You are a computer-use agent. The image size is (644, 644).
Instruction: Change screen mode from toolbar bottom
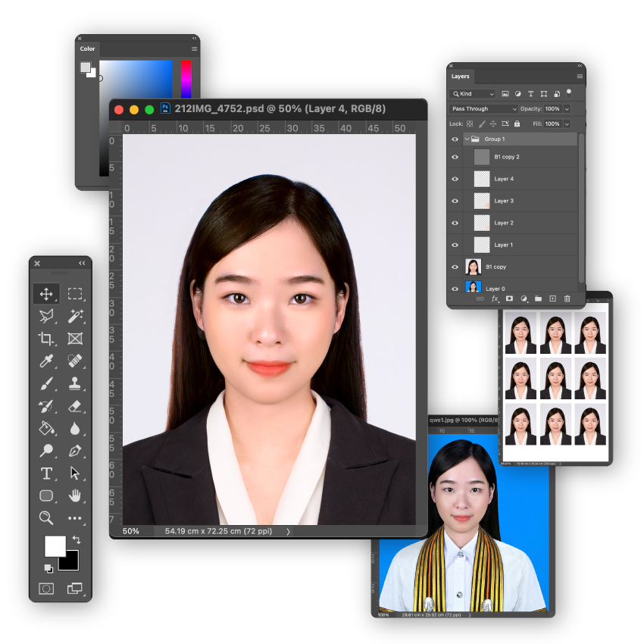click(x=75, y=589)
